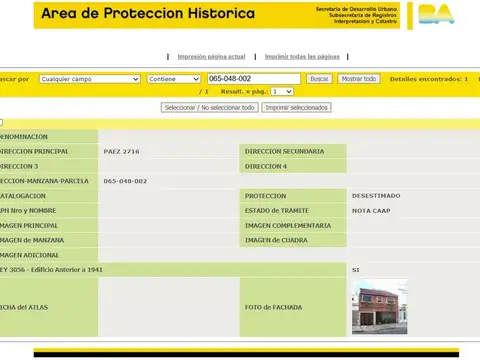Click the Mostrar todo button
The image size is (480, 360).
[x=359, y=79]
